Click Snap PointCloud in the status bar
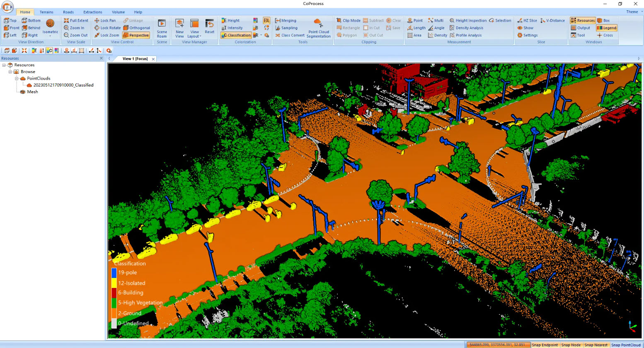Screen dimensions: 644x348 tap(625, 345)
